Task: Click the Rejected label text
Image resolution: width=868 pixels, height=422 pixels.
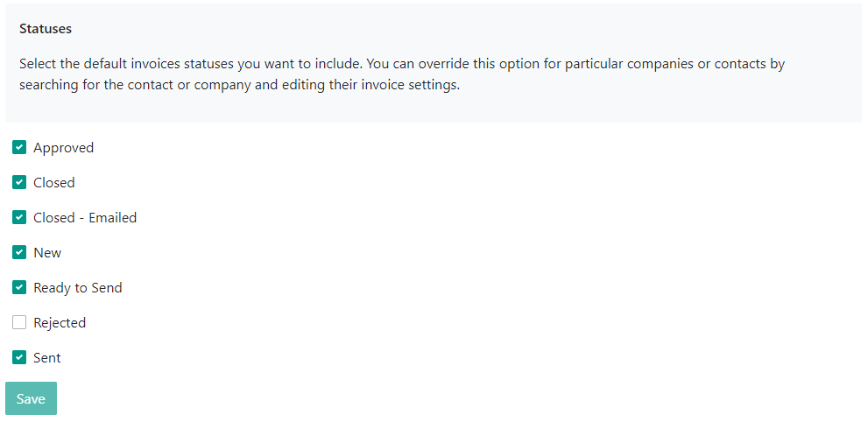Action: 60,322
